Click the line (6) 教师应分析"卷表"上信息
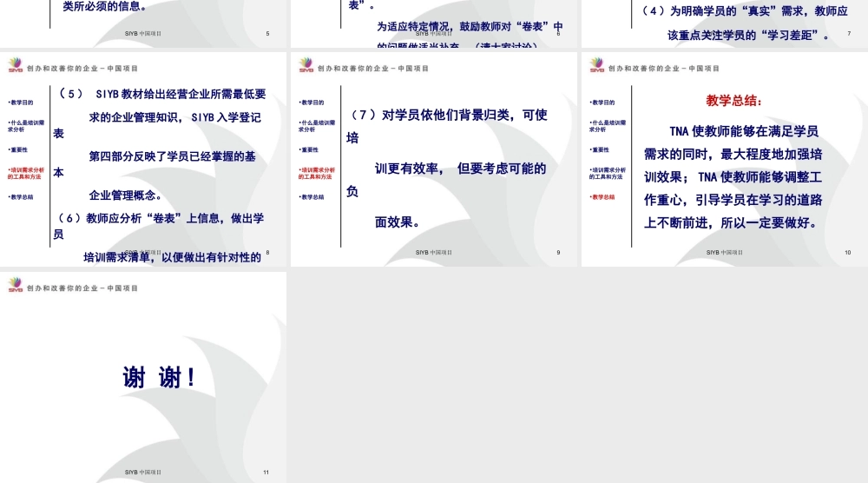The width and height of the screenshot is (868, 483). coord(161,218)
